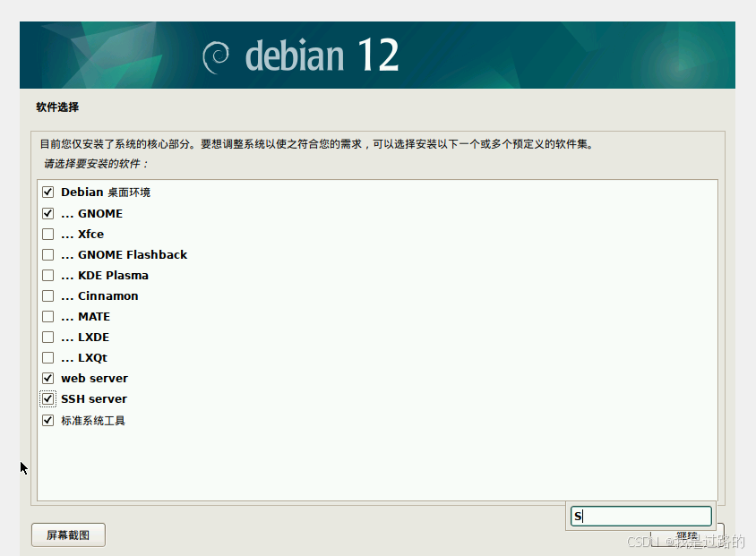This screenshot has width=756, height=556.
Task: Click the "SSH server" label text
Action: (94, 399)
